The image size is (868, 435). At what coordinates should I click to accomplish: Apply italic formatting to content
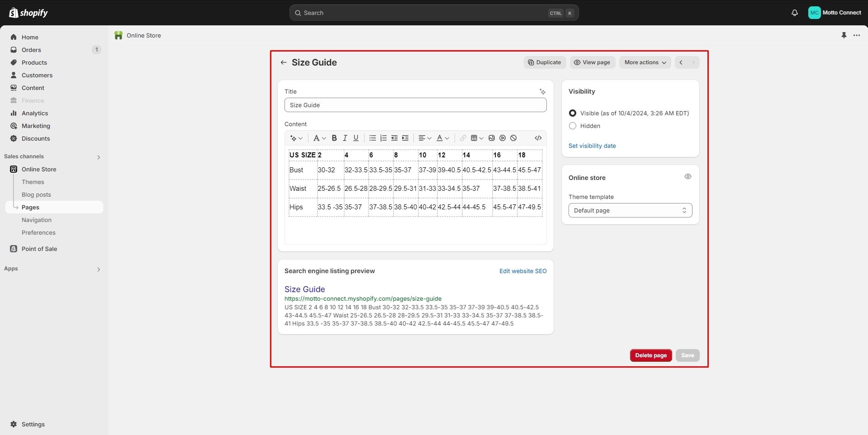345,138
